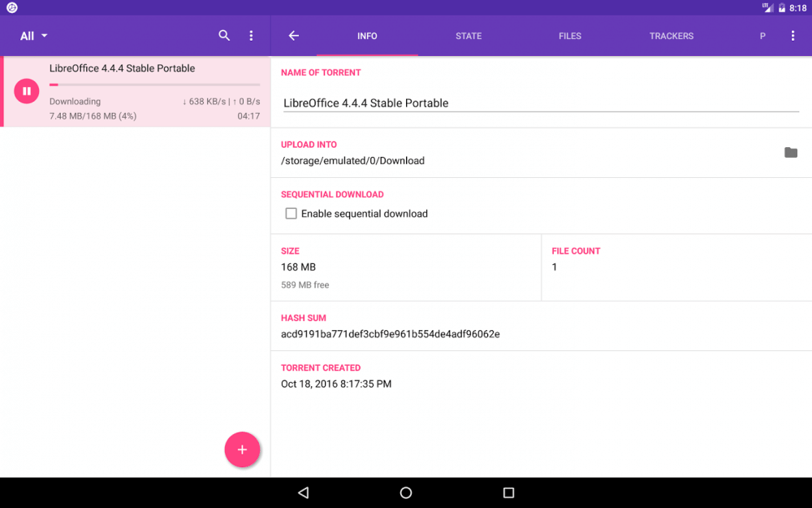This screenshot has width=812, height=508.
Task: Choose upload folder via folder icon
Action: [x=790, y=153]
